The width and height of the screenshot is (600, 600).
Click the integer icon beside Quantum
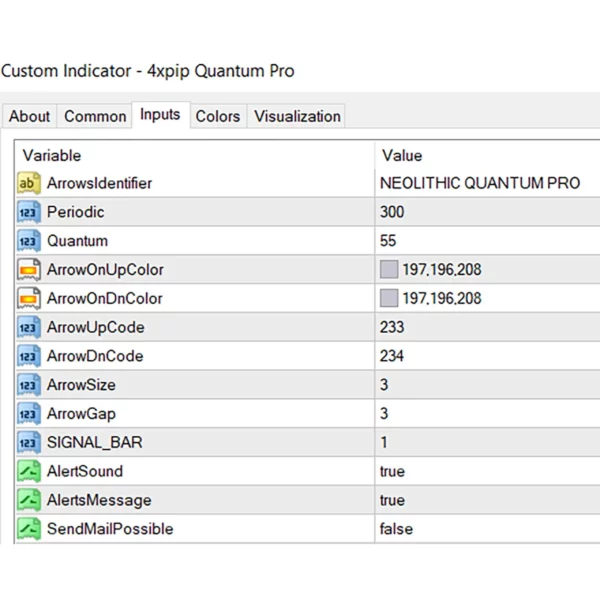click(28, 241)
